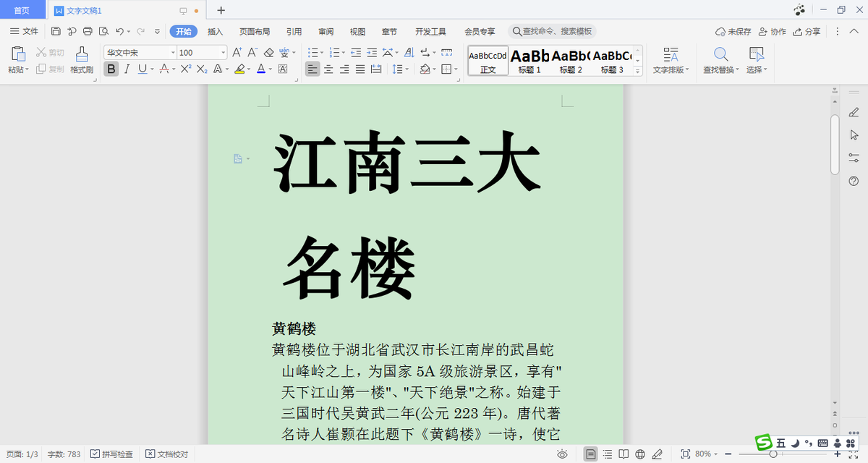This screenshot has width=868, height=463.
Task: Click the Paste (粘贴) icon
Action: pyautogui.click(x=16, y=61)
